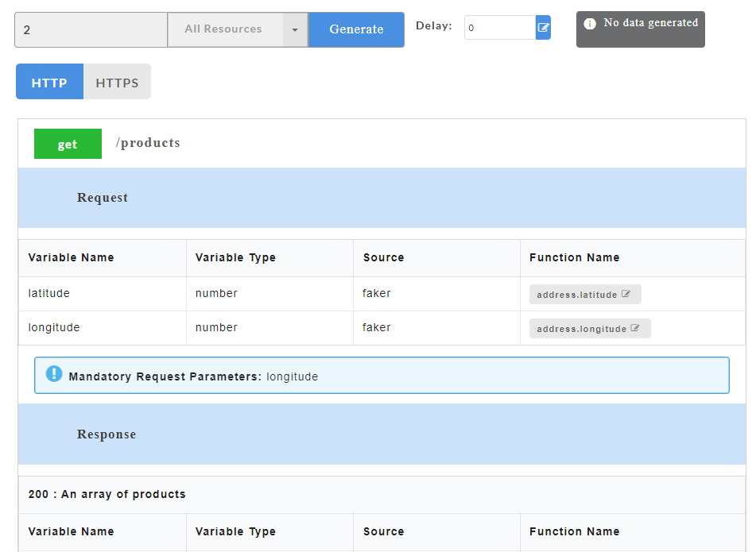756x552 pixels.
Task: Collapse the Response section header
Action: point(382,434)
